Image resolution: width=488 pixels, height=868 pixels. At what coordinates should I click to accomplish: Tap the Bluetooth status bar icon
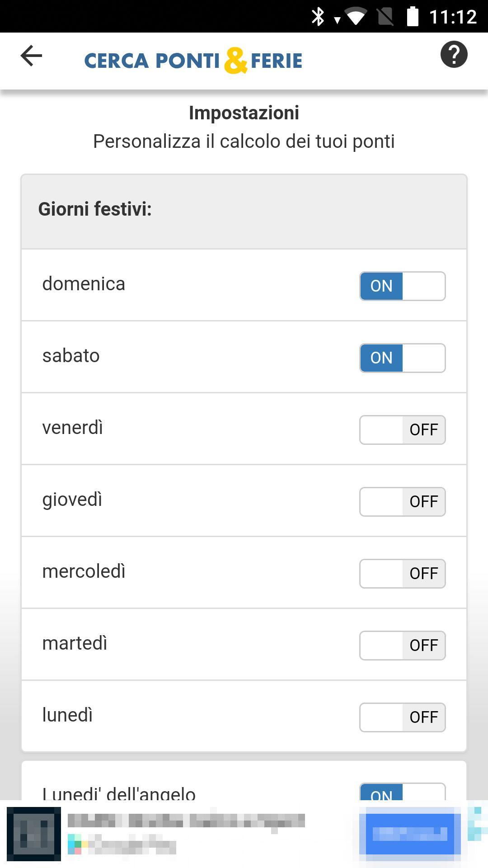coord(318,17)
